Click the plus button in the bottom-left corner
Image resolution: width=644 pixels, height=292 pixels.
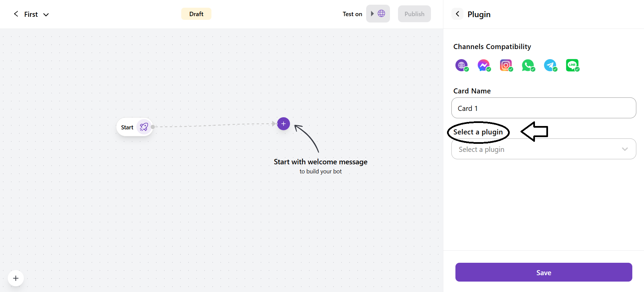tap(15, 278)
